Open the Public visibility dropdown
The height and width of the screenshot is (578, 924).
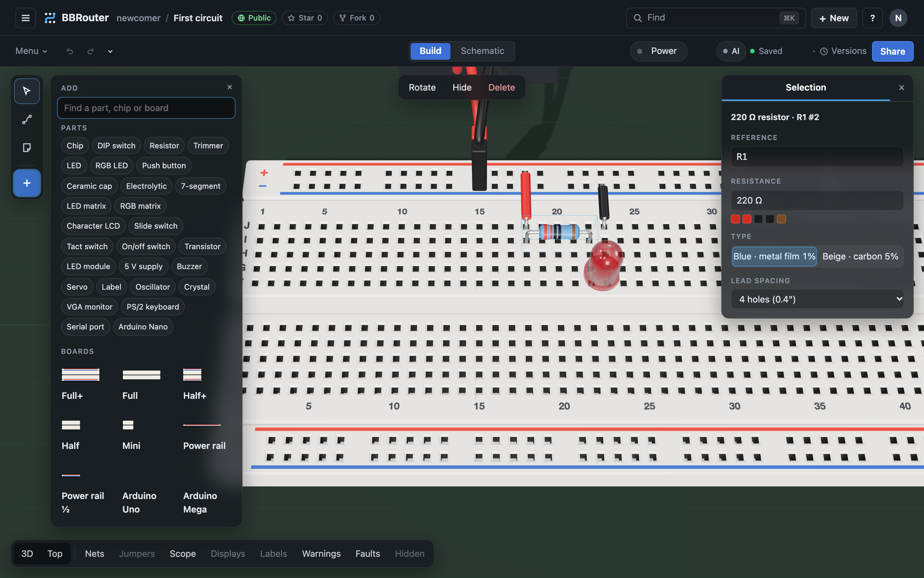click(x=254, y=18)
